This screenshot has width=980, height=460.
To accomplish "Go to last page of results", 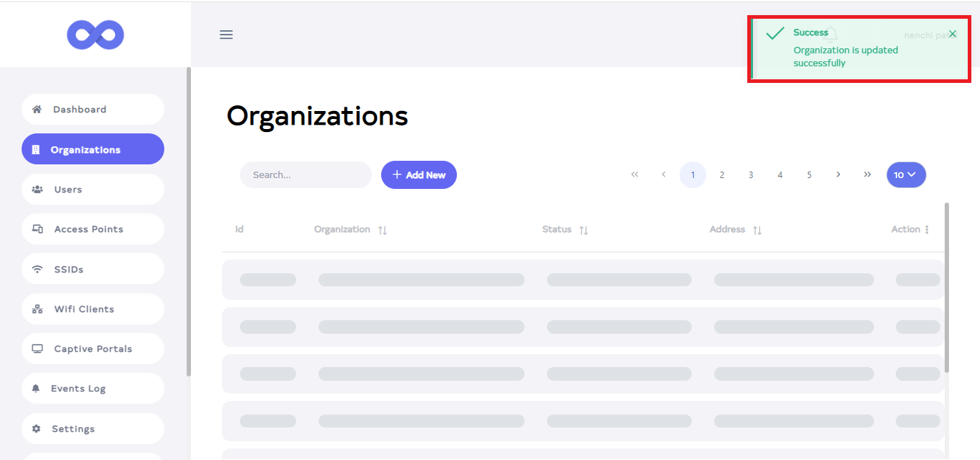I will pyautogui.click(x=867, y=174).
